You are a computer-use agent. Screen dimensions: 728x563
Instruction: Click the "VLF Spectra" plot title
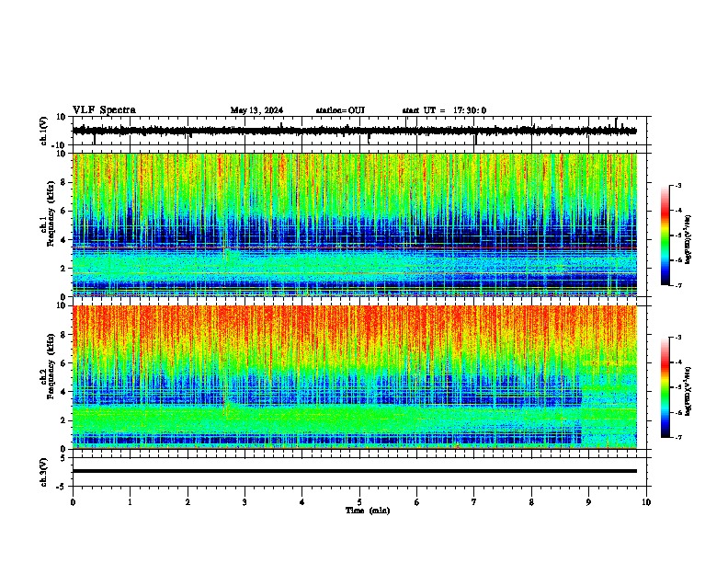104,110
